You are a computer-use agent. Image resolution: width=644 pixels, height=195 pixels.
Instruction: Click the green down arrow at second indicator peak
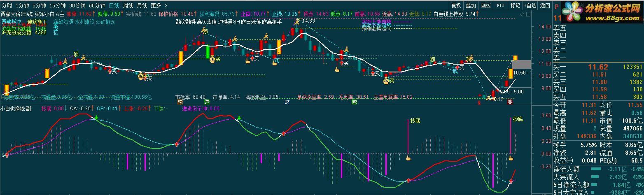[239, 118]
